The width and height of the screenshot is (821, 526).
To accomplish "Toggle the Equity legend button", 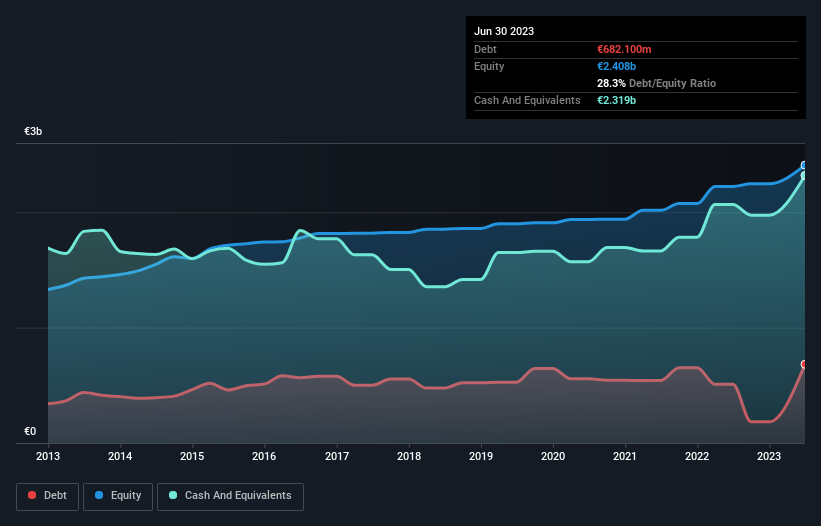I will [x=118, y=496].
